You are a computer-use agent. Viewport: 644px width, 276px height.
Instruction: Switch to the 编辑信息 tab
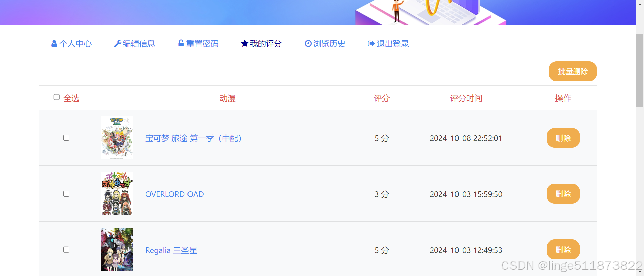point(135,44)
